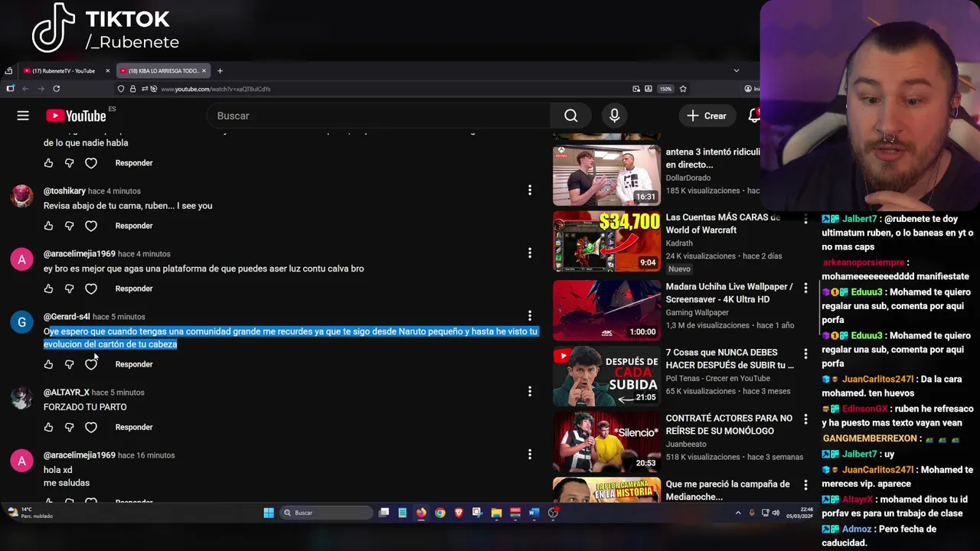The image size is (980, 551).
Task: Open Brave browser in taskbar
Action: point(459,513)
